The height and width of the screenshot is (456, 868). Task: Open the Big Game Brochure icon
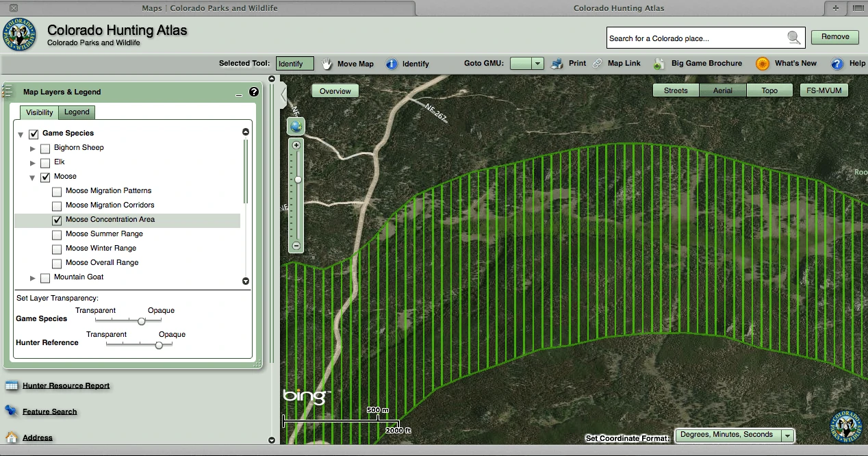click(659, 64)
